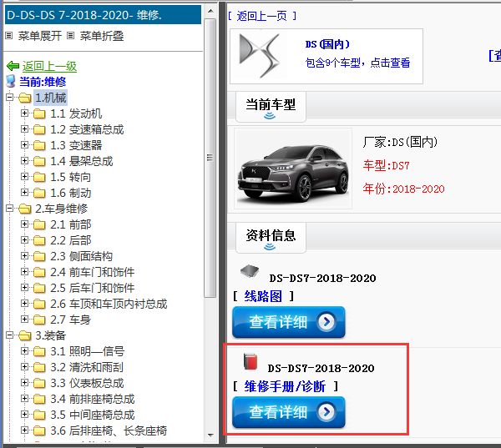This screenshot has width=501, height=448.
Task: Click folder icon of 3.装备
Action: (x=25, y=335)
